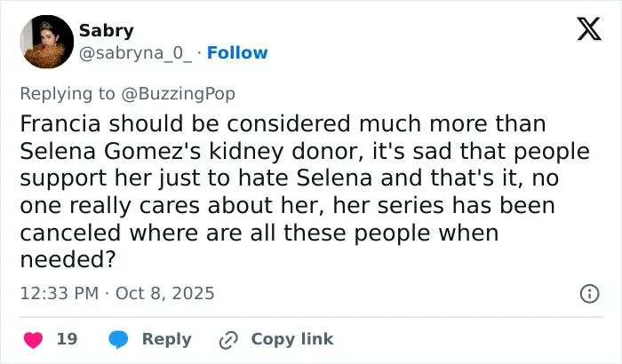Open the X logo link

[x=589, y=29]
